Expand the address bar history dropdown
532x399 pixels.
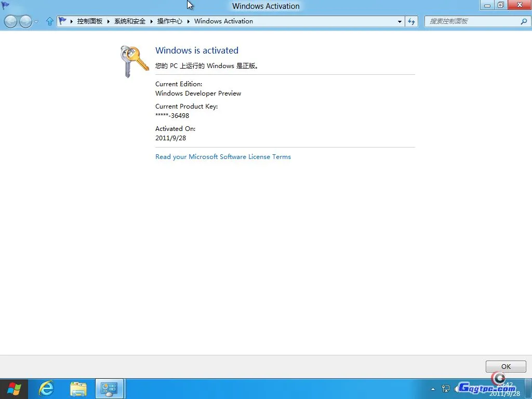[x=400, y=22]
